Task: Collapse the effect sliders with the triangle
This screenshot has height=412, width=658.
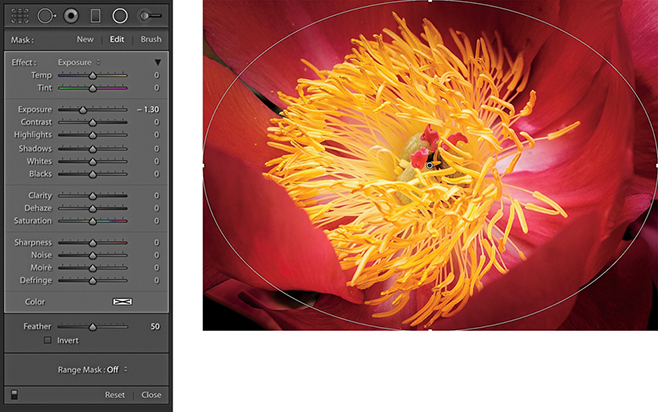Action: [x=157, y=62]
